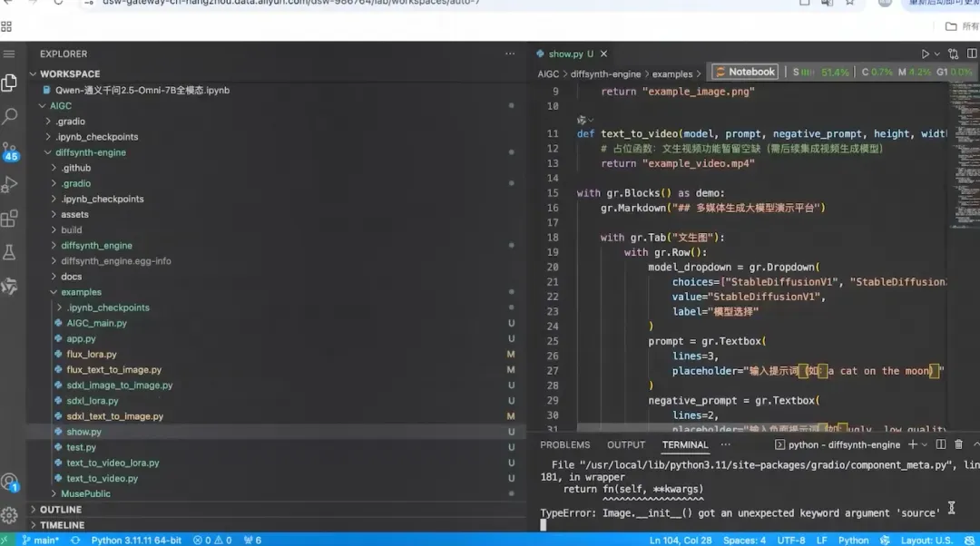Close the show.py editor tab
This screenshot has width=980, height=546.
pyautogui.click(x=603, y=54)
